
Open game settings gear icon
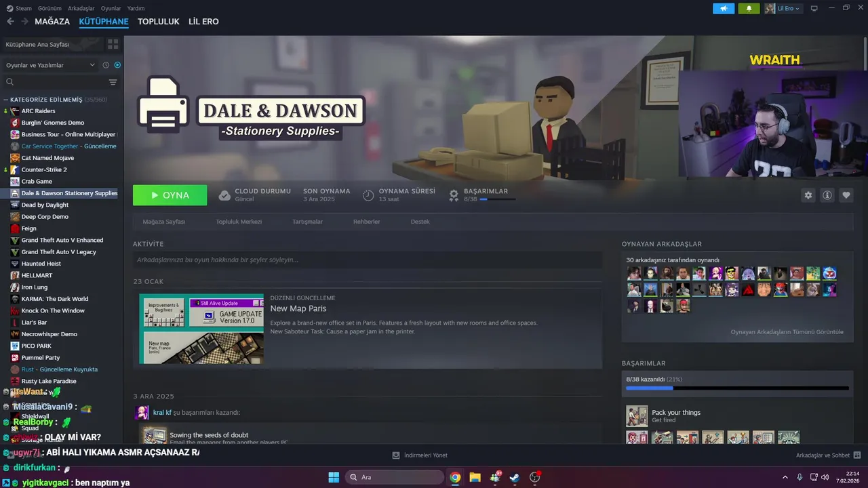coord(808,195)
